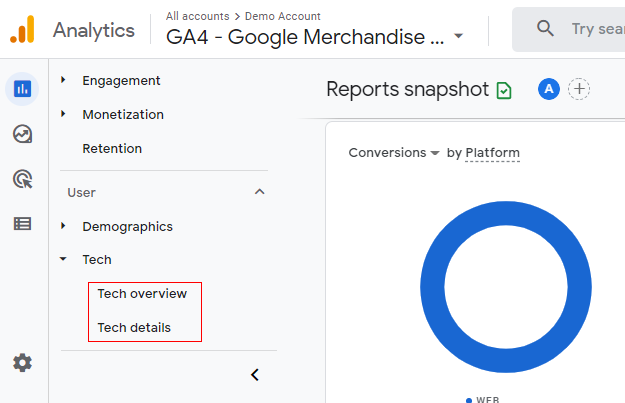
Task: Open the Configure table icon in sidebar
Action: [x=22, y=224]
